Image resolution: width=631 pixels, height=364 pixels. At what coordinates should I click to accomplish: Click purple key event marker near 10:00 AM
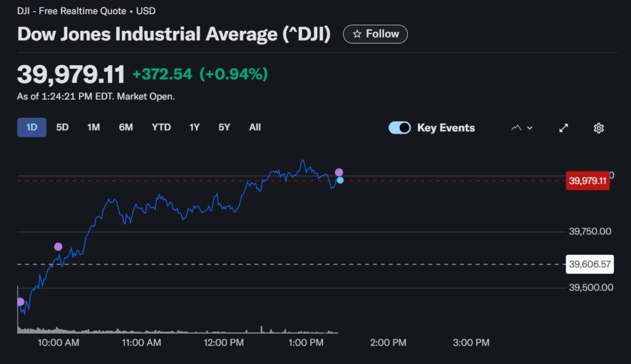58,247
